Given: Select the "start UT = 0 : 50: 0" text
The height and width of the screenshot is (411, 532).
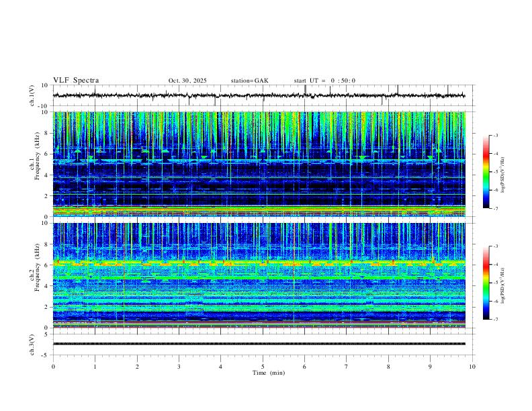Looking at the screenshot, I should (324, 81).
